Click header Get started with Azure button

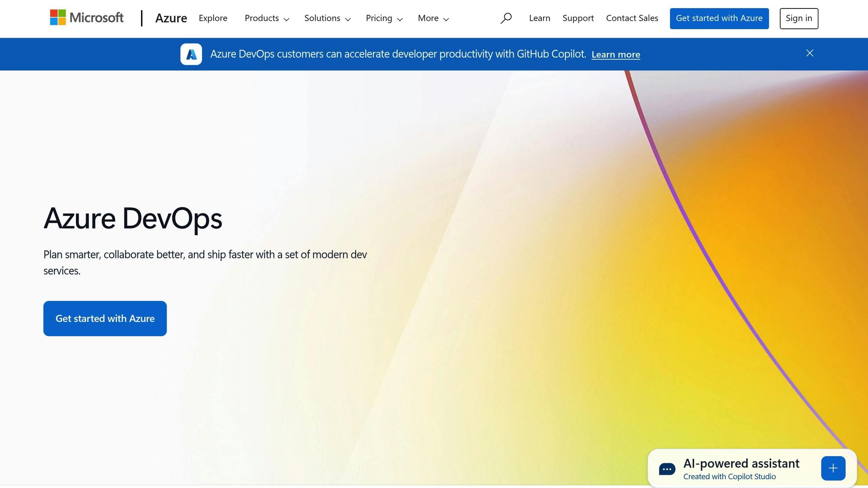click(x=719, y=19)
